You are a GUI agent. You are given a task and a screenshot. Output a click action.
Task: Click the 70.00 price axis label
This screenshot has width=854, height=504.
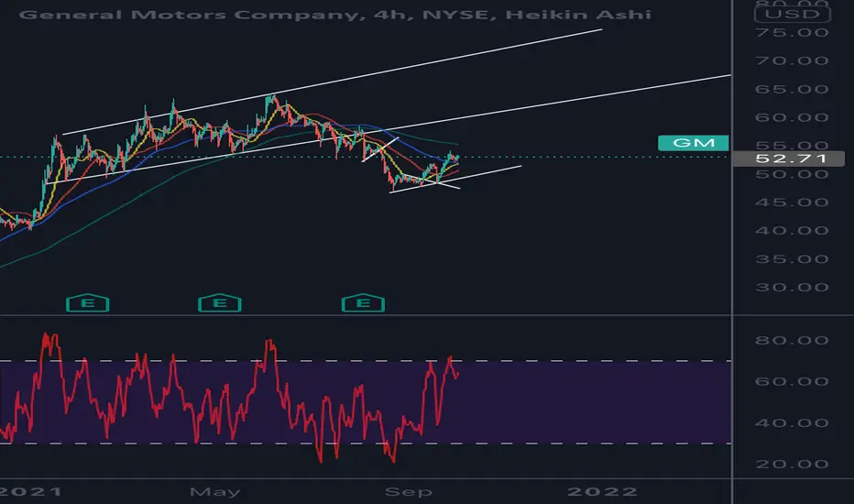pyautogui.click(x=792, y=61)
